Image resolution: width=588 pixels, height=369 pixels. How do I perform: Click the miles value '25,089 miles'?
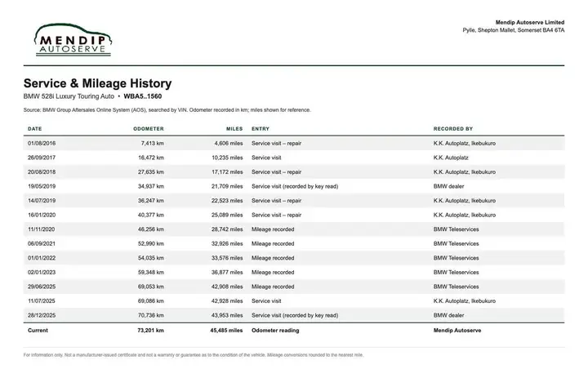point(227,215)
